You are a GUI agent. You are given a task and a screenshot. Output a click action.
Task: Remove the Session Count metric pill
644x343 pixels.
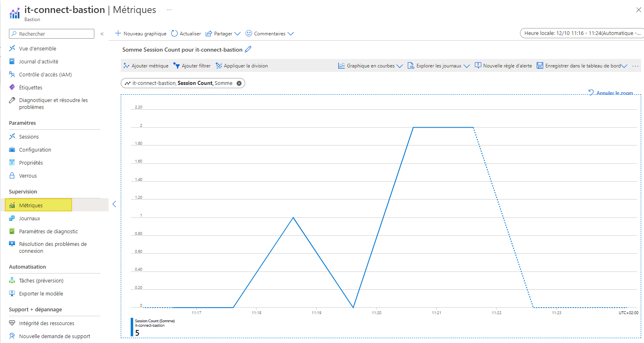(x=239, y=83)
